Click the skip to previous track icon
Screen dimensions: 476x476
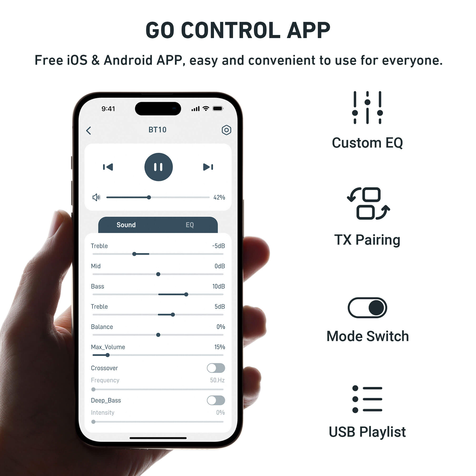click(x=107, y=167)
